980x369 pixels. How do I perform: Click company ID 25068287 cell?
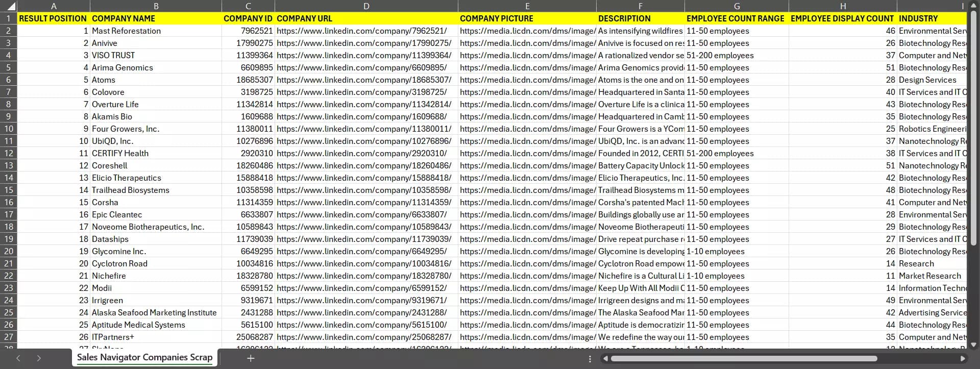248,337
